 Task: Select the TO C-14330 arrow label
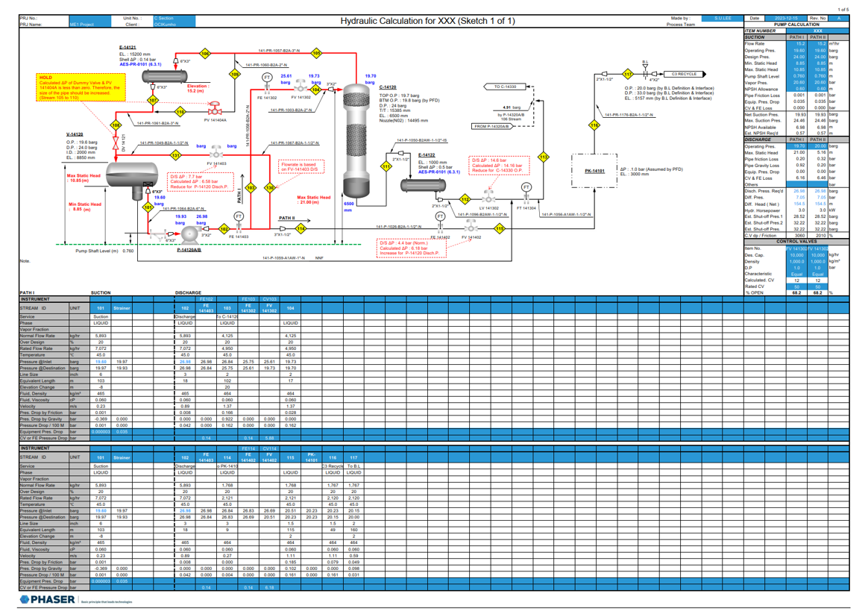point(505,87)
